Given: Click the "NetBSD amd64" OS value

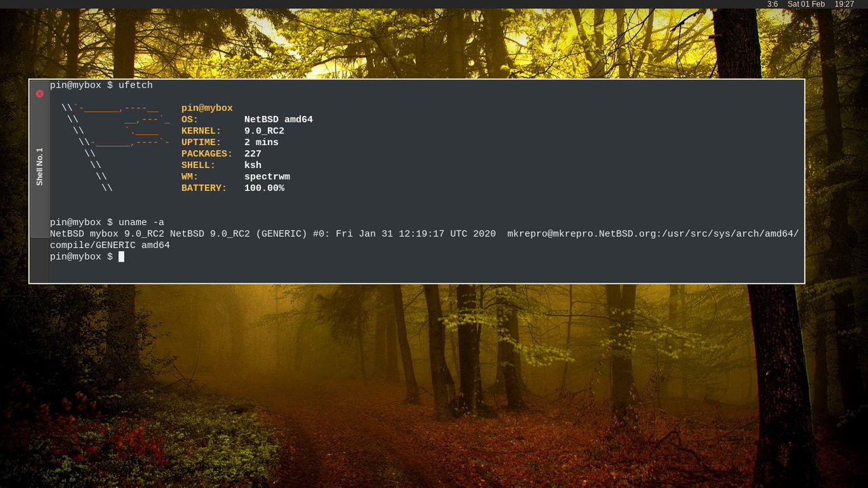Looking at the screenshot, I should pos(279,120).
